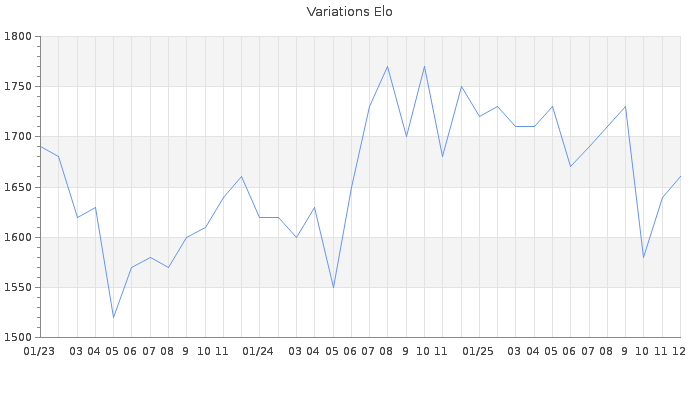Select the 1550 y-axis label

(18, 287)
